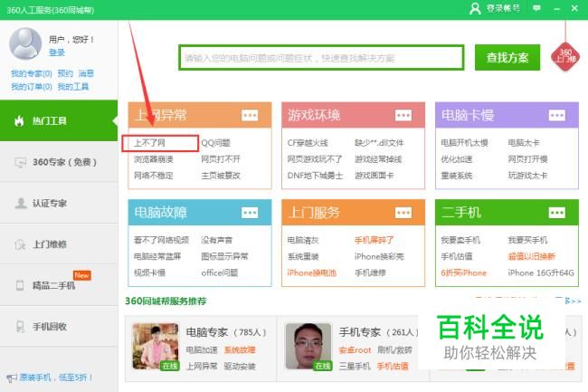
Task: Click 登录帐号 in the title bar
Action: pyautogui.click(x=503, y=8)
